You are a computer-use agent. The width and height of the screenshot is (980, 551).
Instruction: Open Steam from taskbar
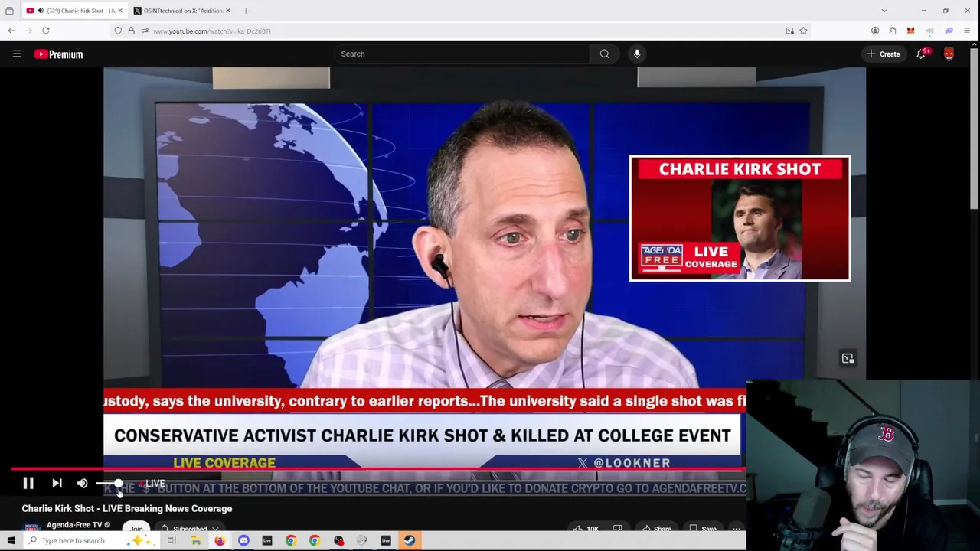(x=410, y=540)
